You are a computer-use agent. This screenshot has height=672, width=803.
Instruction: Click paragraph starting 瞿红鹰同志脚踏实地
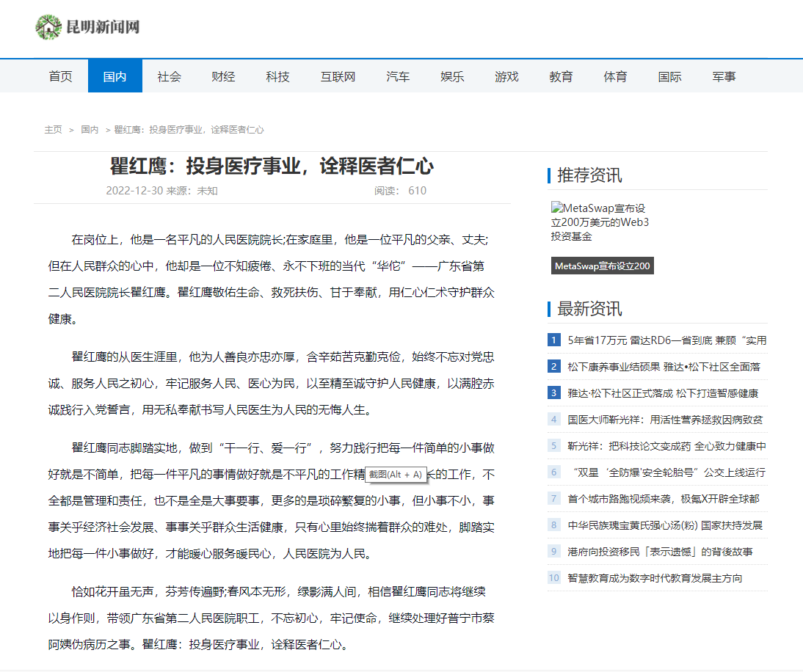(272, 500)
